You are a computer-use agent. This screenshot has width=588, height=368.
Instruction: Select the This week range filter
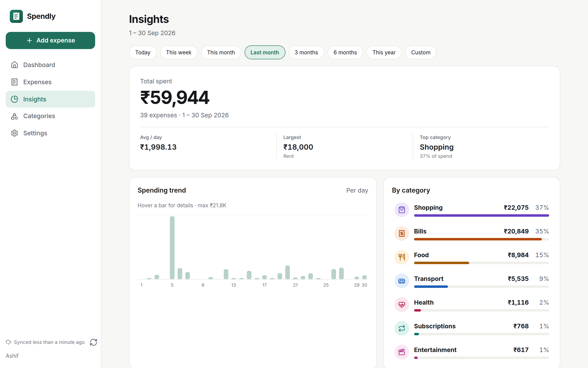[179, 52]
